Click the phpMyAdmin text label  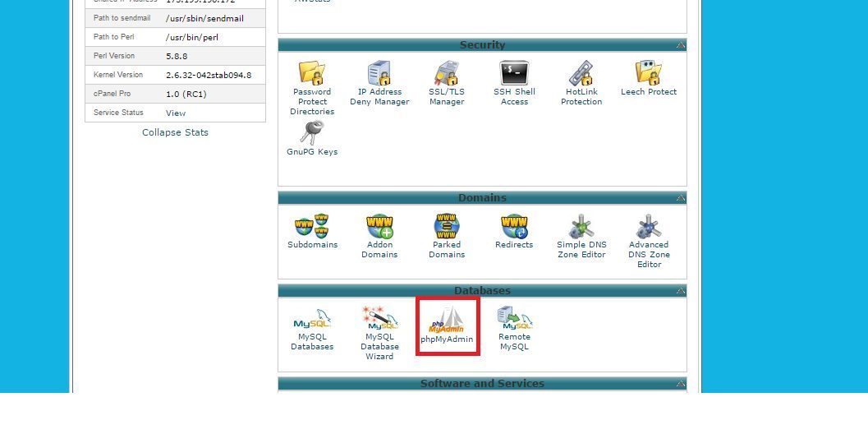pyautogui.click(x=447, y=339)
